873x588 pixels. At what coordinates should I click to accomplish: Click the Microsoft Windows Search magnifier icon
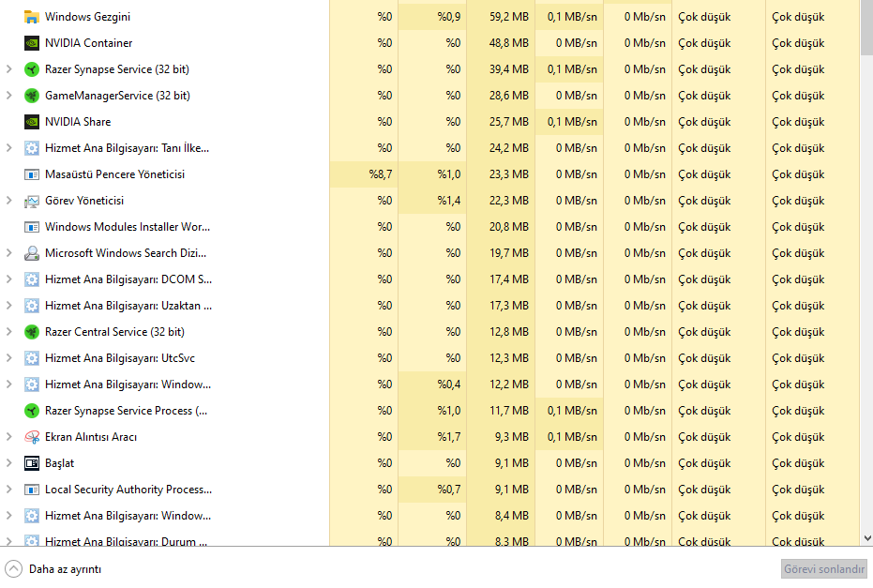click(x=32, y=253)
